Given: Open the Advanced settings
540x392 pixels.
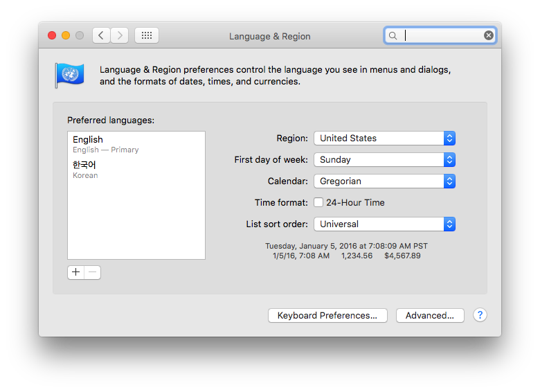Looking at the screenshot, I should coord(430,316).
